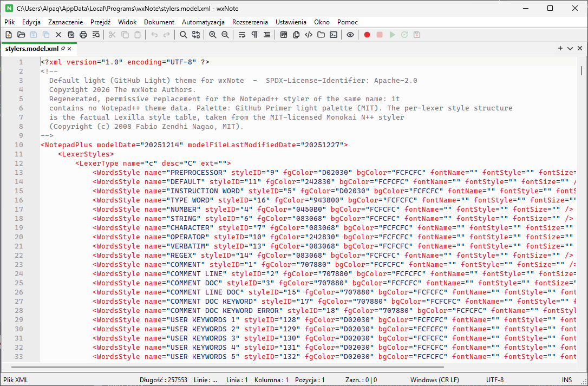This screenshot has height=386, width=588.
Task: Open the Pomoc menu
Action: (348, 22)
